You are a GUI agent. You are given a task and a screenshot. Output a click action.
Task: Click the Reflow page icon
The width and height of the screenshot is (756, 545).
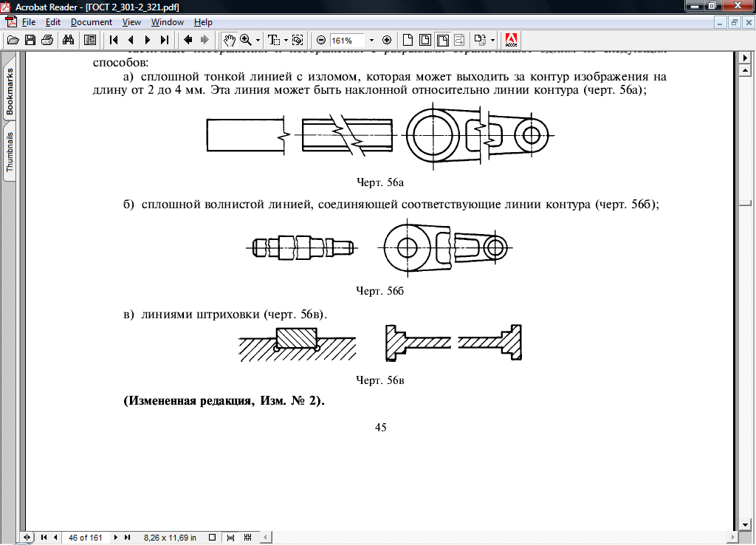tap(459, 40)
